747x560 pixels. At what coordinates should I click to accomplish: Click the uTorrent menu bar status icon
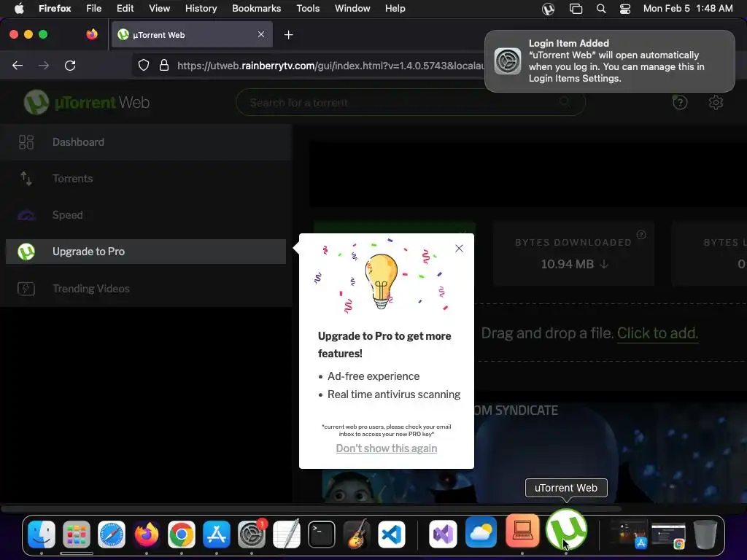point(549,9)
